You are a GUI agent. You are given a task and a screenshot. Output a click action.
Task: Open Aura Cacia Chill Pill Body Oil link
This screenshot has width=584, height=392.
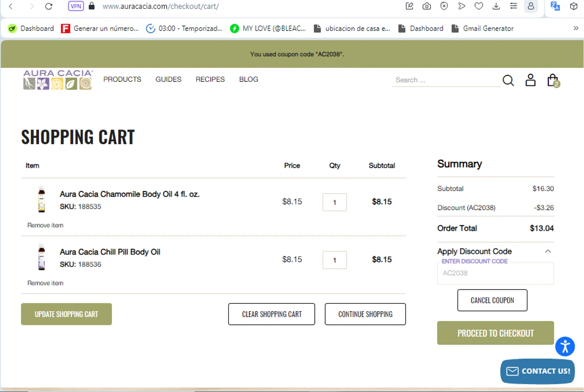click(x=110, y=252)
